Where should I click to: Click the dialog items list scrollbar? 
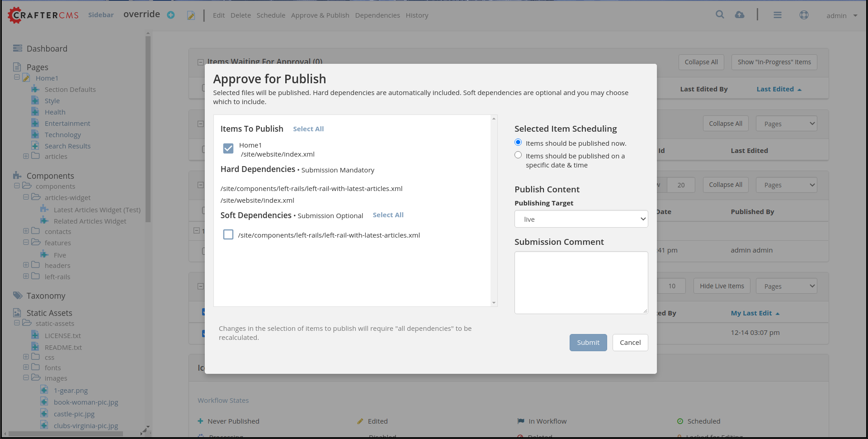[494, 210]
